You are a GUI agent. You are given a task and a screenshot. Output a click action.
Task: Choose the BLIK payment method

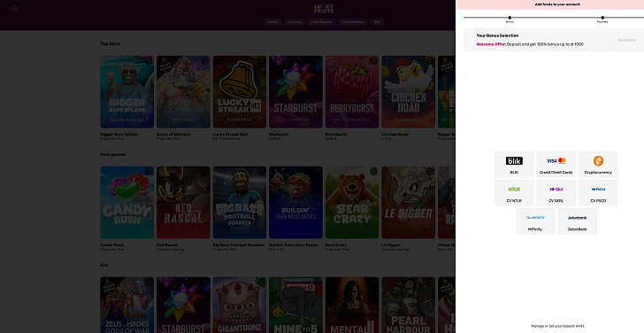(514, 164)
